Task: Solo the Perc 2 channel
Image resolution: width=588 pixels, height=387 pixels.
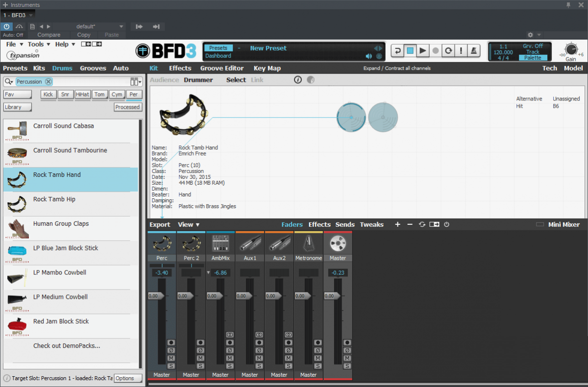Action: tap(200, 366)
